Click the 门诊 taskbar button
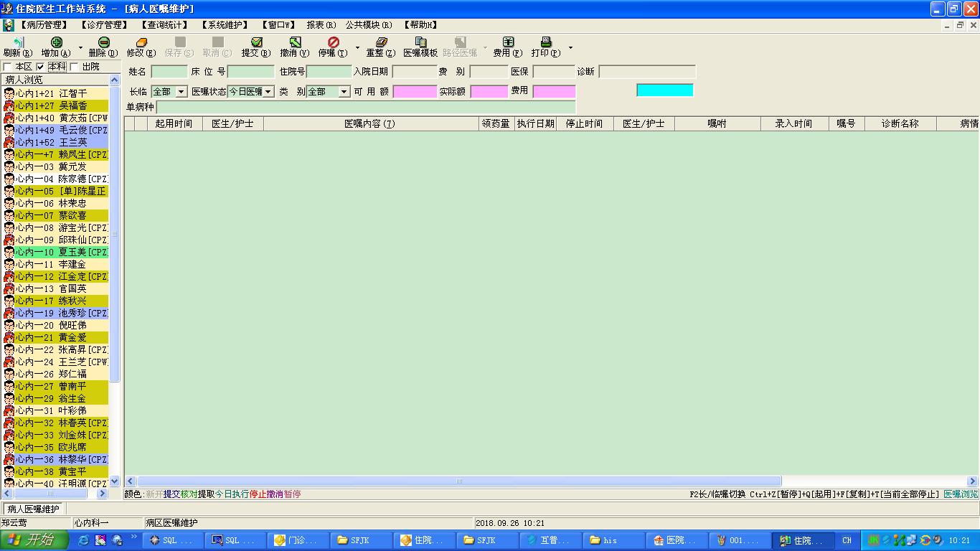Screen dimensions: 980x551 [x=298, y=540]
